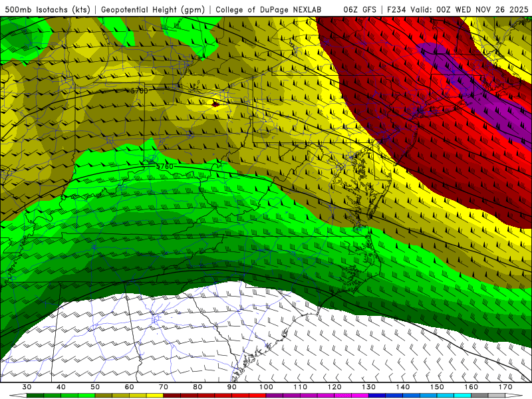Select the dark blue 130-135 kt color bar segment

pos(377,396)
